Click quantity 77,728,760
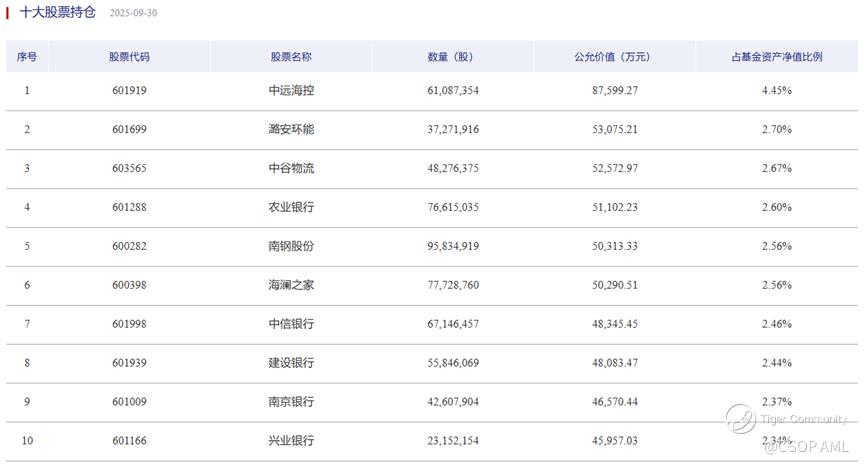The height and width of the screenshot is (467, 865). [452, 285]
